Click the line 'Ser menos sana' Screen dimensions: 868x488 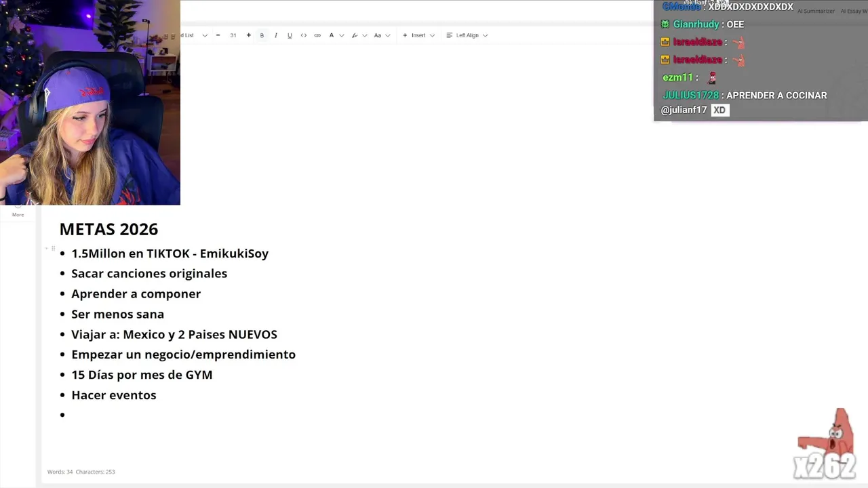pyautogui.click(x=117, y=314)
